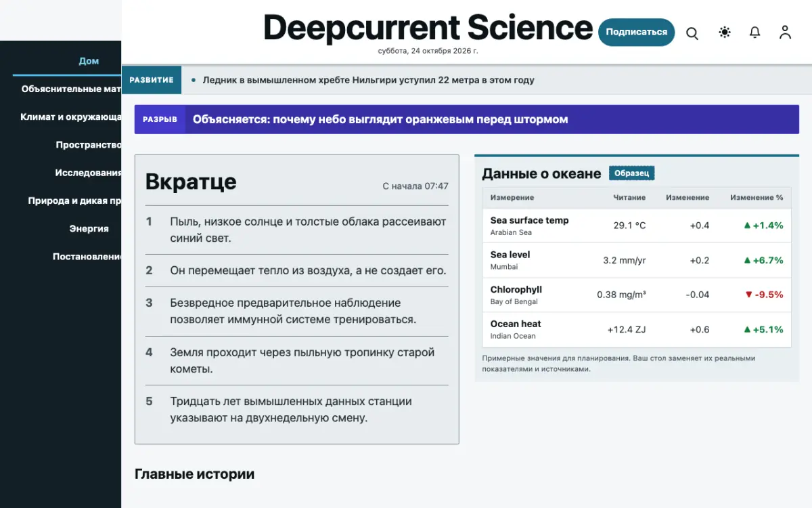Viewport: 812px width, 508px height.
Task: Open the Nilgiri glacier ticker headline
Action: pyautogui.click(x=368, y=80)
